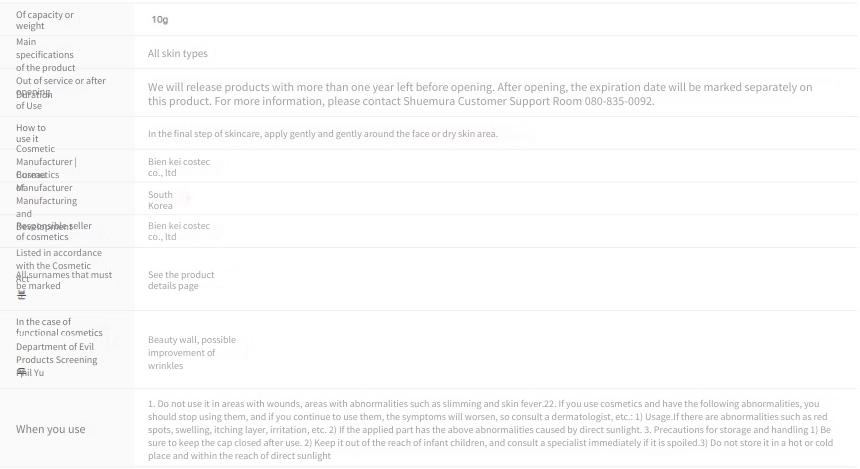Click the 'When you use' row label

(x=50, y=430)
